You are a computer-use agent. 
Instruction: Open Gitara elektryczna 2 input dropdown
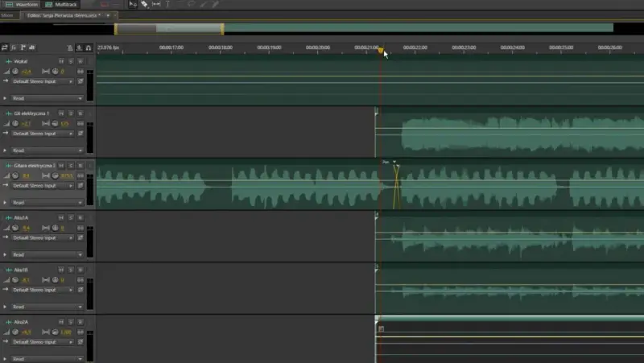pyautogui.click(x=43, y=186)
